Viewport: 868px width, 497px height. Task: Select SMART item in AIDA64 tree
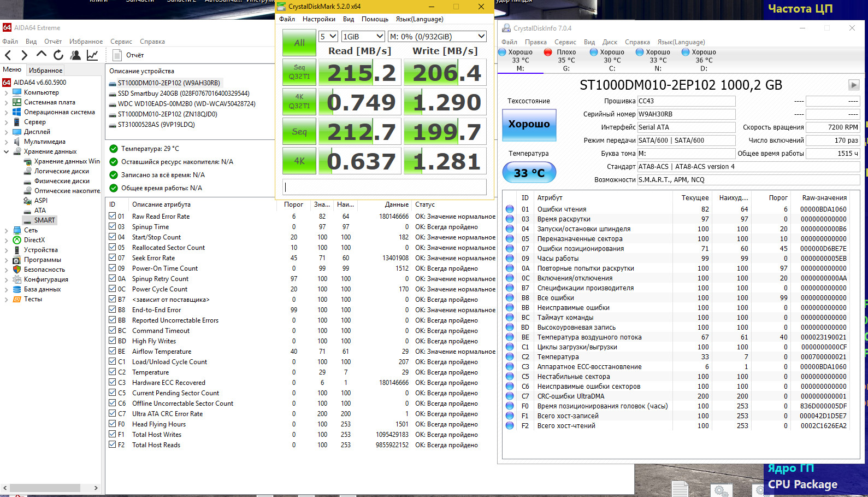point(44,220)
